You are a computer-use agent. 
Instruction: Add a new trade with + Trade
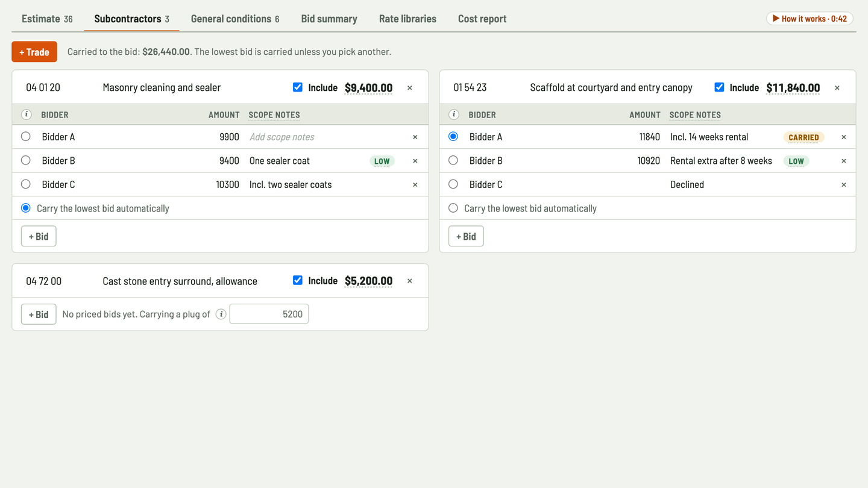tap(34, 52)
